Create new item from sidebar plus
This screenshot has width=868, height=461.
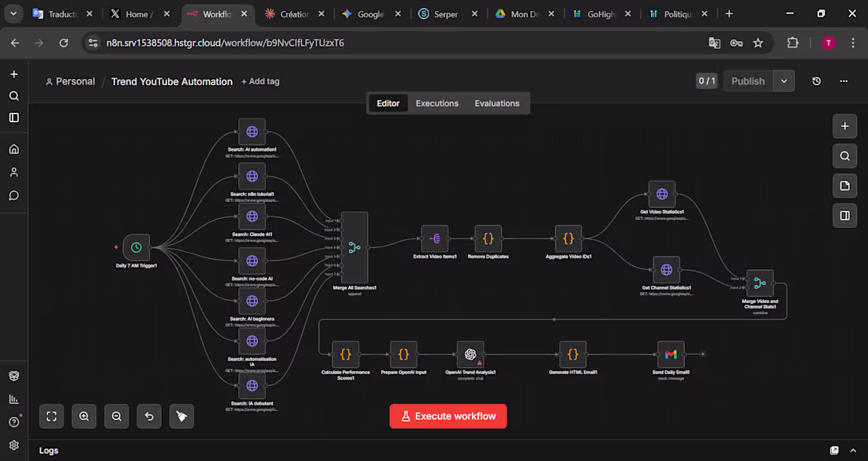click(x=14, y=74)
